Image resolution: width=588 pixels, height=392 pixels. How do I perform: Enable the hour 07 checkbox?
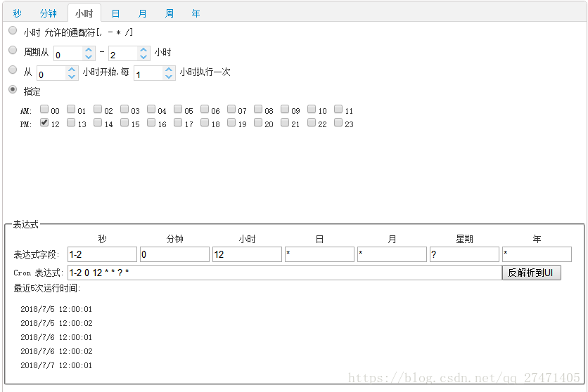(231, 109)
